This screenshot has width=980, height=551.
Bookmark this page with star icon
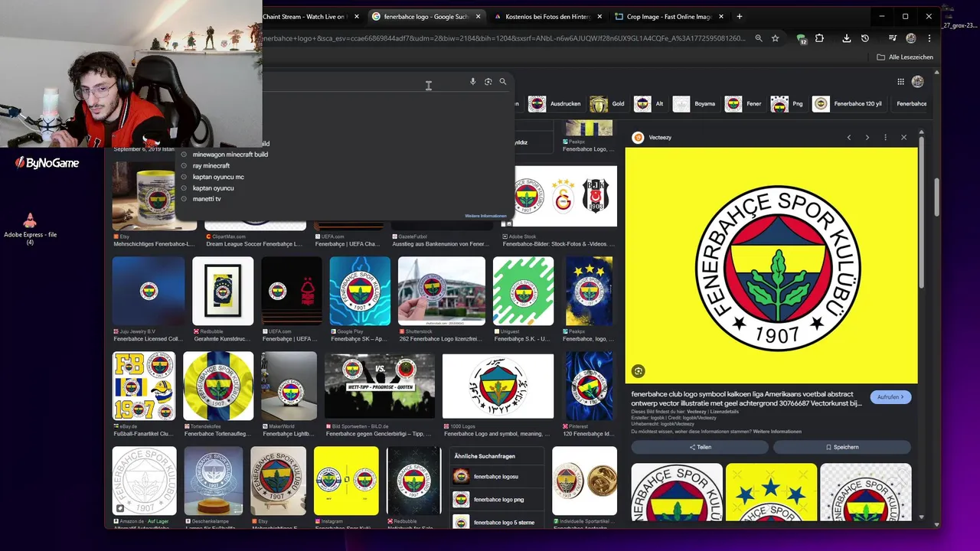coord(775,38)
